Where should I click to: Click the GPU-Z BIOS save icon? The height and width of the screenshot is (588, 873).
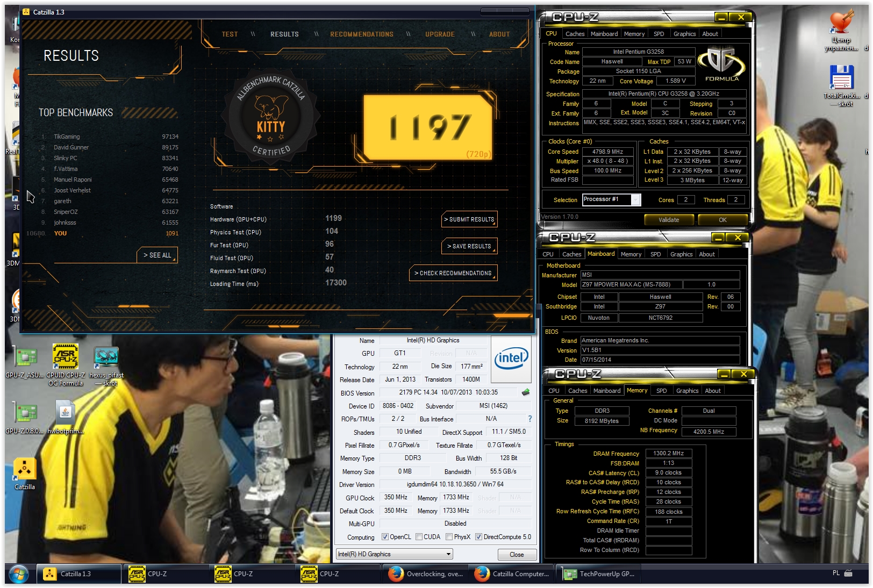click(526, 392)
